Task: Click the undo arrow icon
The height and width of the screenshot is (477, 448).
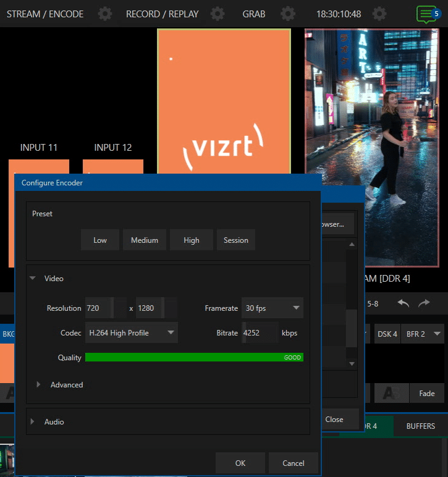Action: pos(404,303)
